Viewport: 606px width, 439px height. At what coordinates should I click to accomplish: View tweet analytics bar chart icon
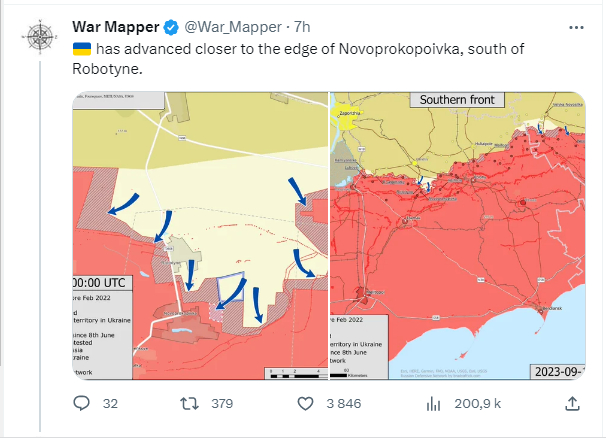tap(434, 404)
